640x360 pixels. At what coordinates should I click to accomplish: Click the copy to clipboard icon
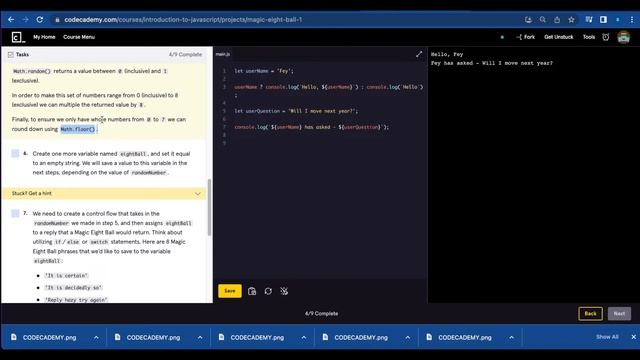(x=252, y=291)
